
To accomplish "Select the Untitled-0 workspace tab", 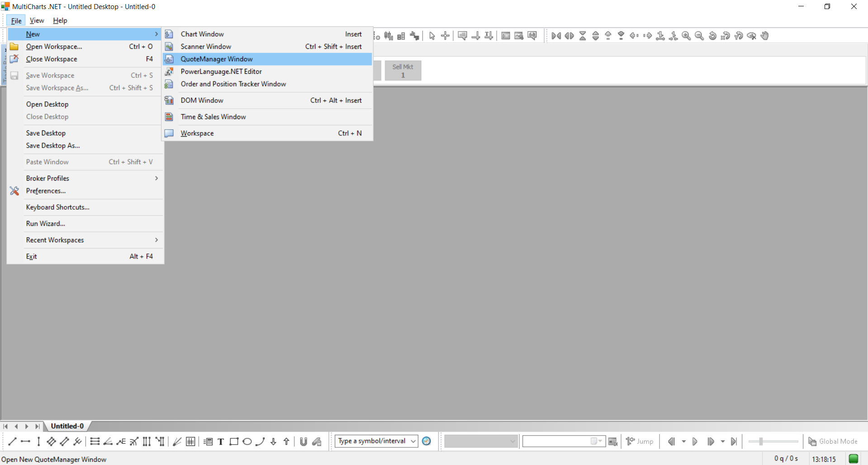I will coord(67,426).
